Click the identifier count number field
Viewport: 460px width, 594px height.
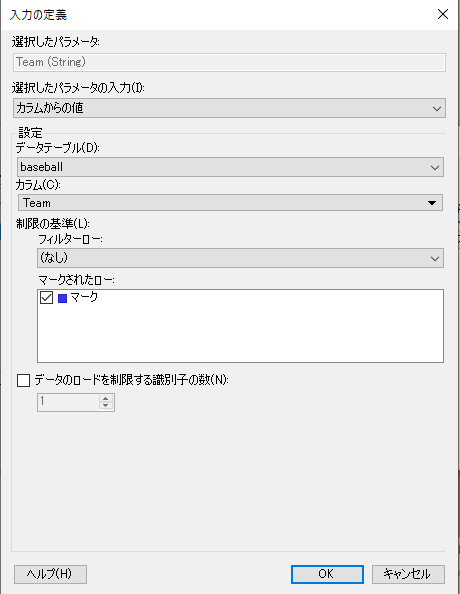(68, 402)
